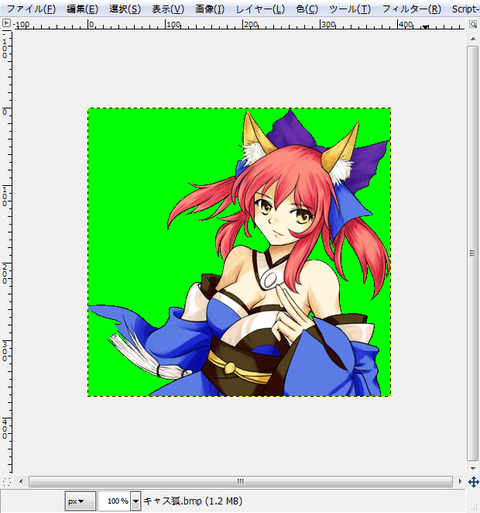Open the 編集(E) menu

pos(82,9)
